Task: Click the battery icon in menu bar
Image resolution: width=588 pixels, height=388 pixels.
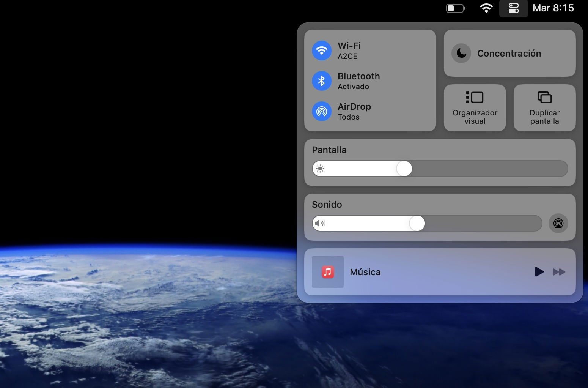Action: click(x=456, y=8)
